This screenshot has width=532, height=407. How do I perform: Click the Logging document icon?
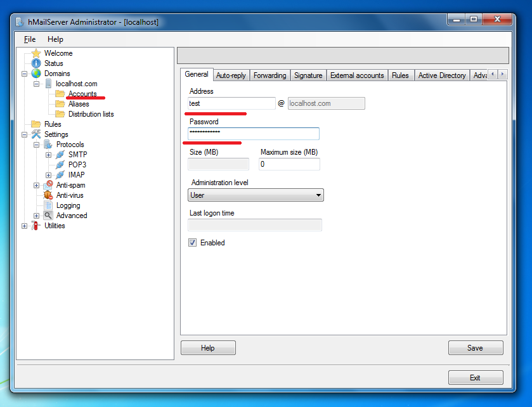pyautogui.click(x=48, y=205)
